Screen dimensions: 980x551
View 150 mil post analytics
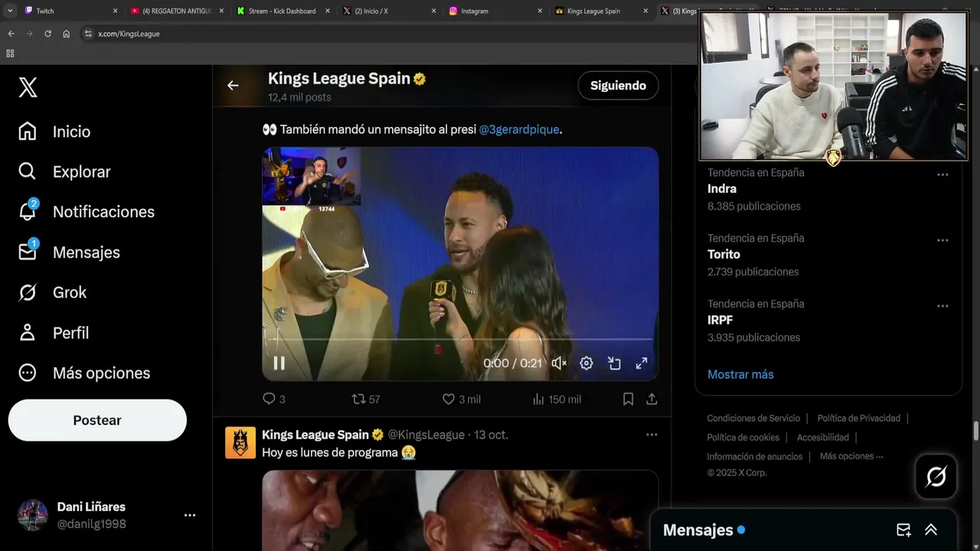[557, 399]
